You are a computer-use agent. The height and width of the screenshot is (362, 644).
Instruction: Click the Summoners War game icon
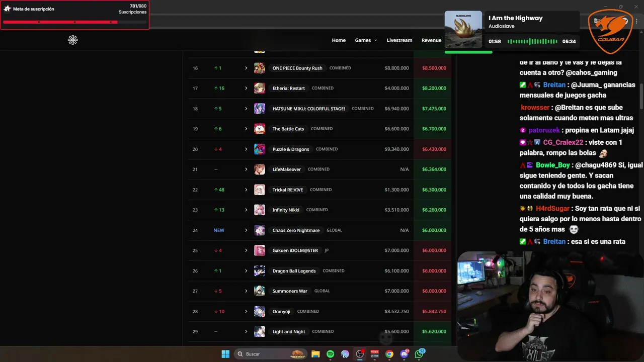coord(260,291)
